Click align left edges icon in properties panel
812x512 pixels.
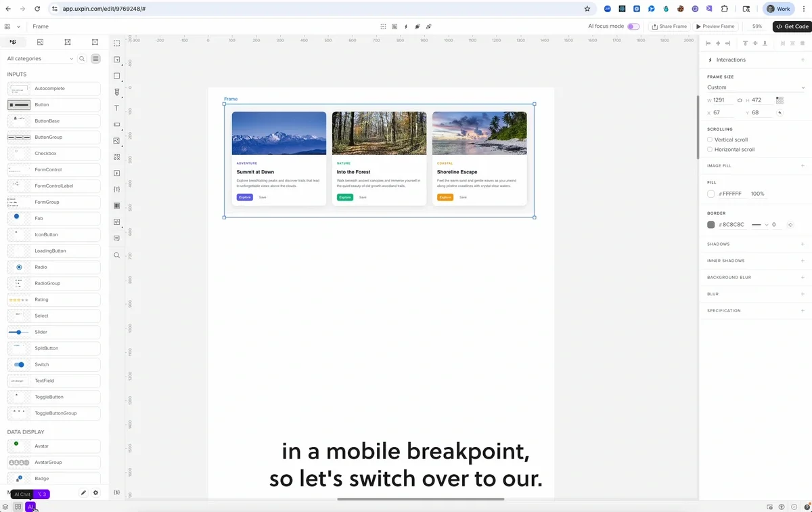[708, 43]
